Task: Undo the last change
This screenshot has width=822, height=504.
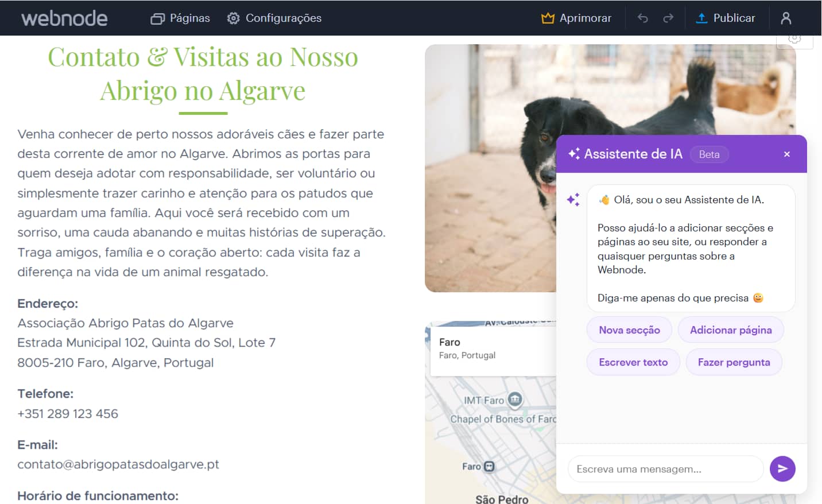Action: coord(642,18)
